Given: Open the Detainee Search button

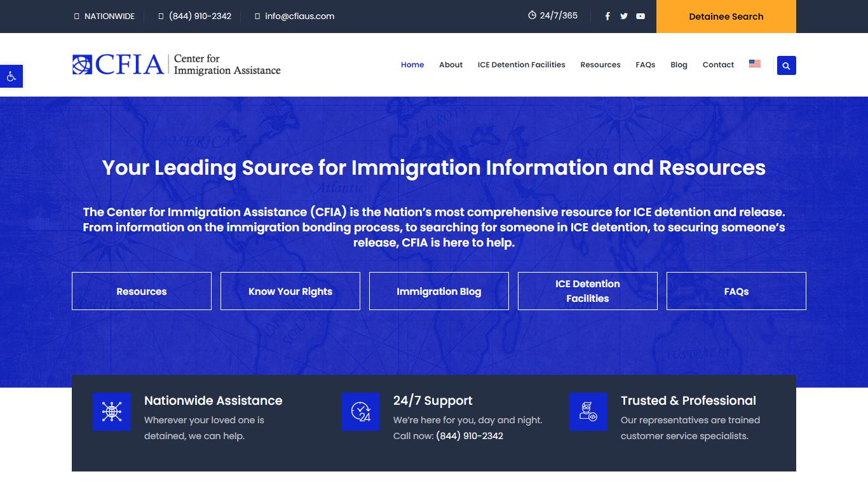Looking at the screenshot, I should tap(726, 17).
